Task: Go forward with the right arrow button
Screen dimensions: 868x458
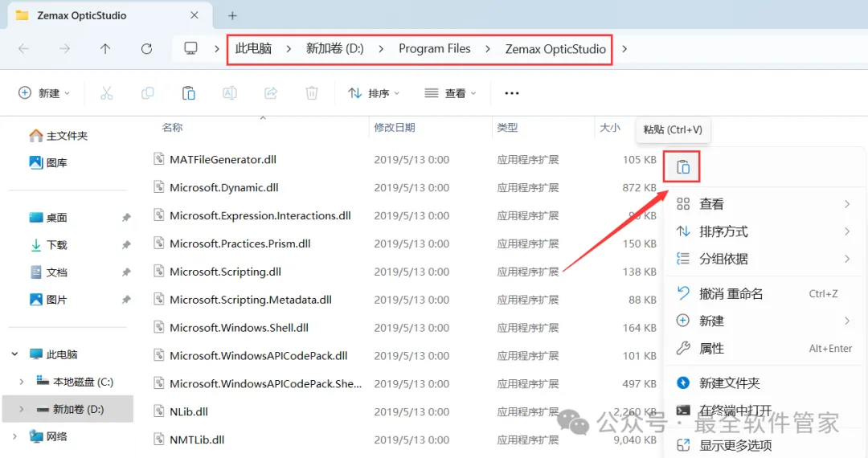Action: (x=65, y=49)
